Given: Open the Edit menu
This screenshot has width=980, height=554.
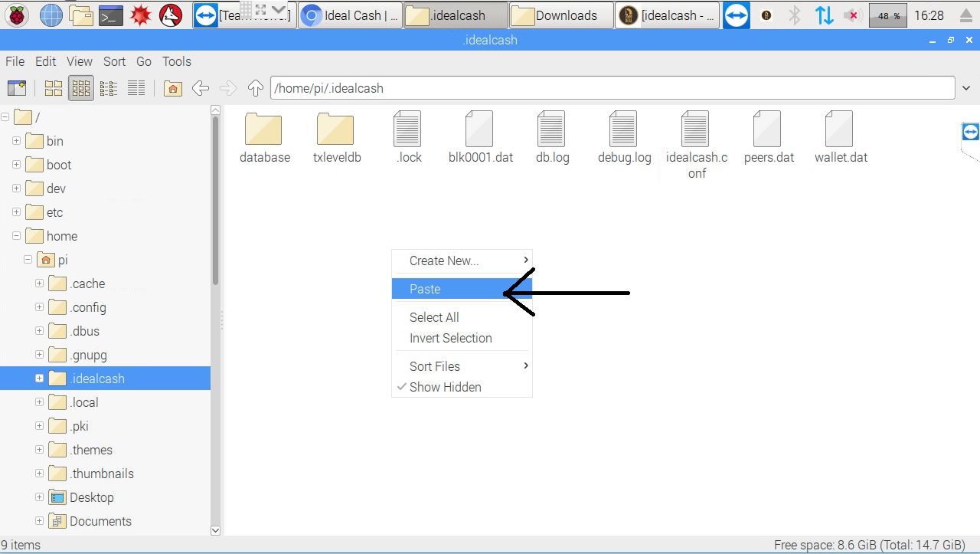Looking at the screenshot, I should tap(45, 61).
